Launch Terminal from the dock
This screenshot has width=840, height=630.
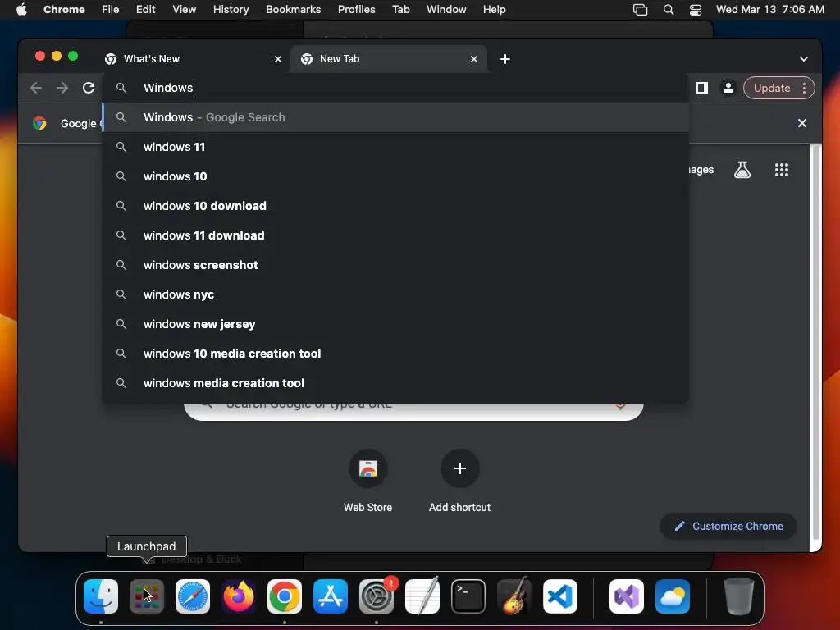468,596
